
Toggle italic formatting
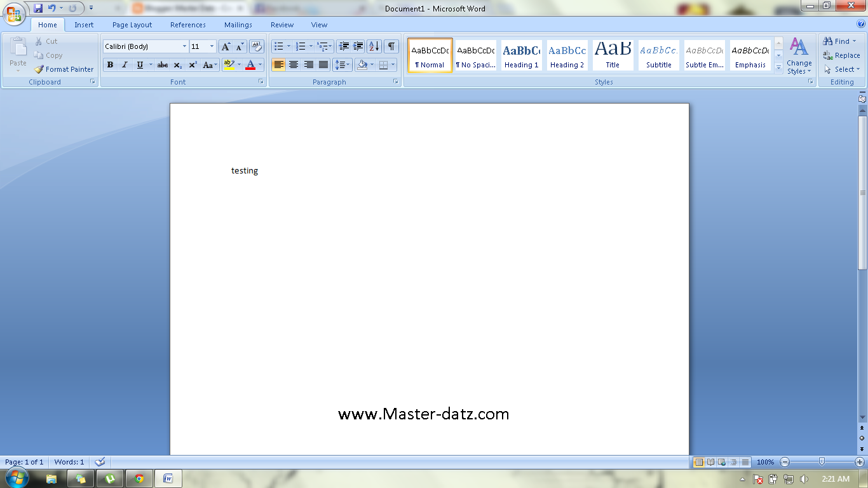125,65
